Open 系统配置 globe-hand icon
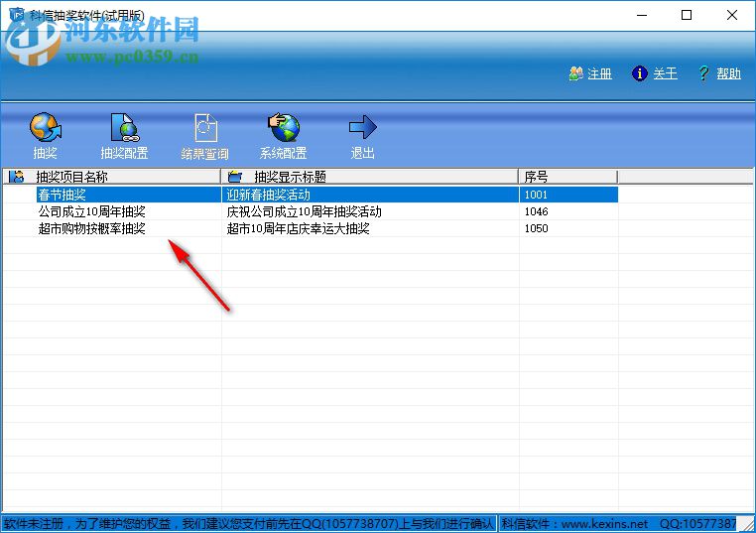Image resolution: width=756 pixels, height=533 pixels. coord(284,127)
